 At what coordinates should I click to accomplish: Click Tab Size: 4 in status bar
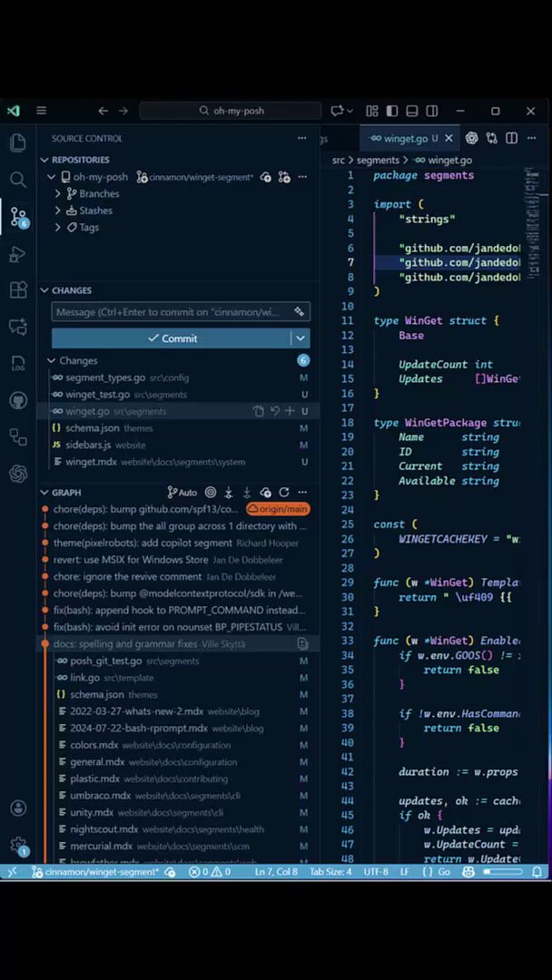(x=330, y=872)
